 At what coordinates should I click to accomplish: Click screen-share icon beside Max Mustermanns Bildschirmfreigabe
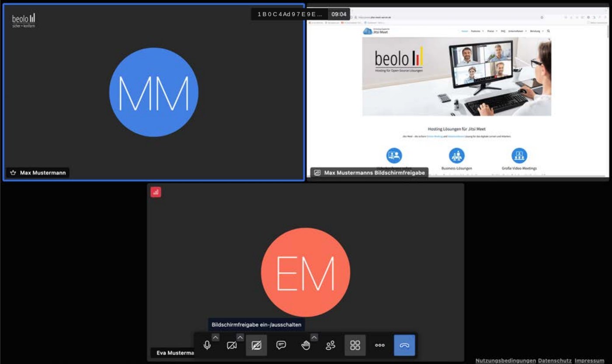point(317,173)
